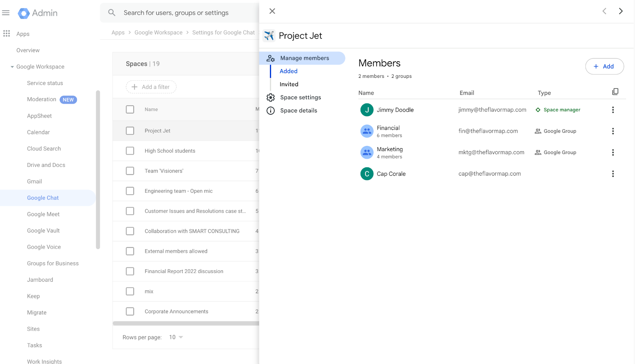Open Google Vault in sidebar

tap(43, 230)
